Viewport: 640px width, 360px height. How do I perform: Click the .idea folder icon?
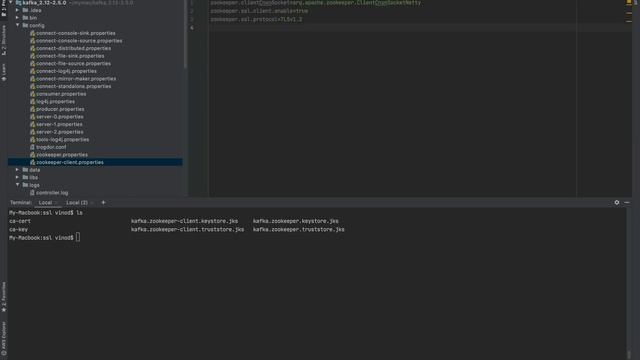25,10
